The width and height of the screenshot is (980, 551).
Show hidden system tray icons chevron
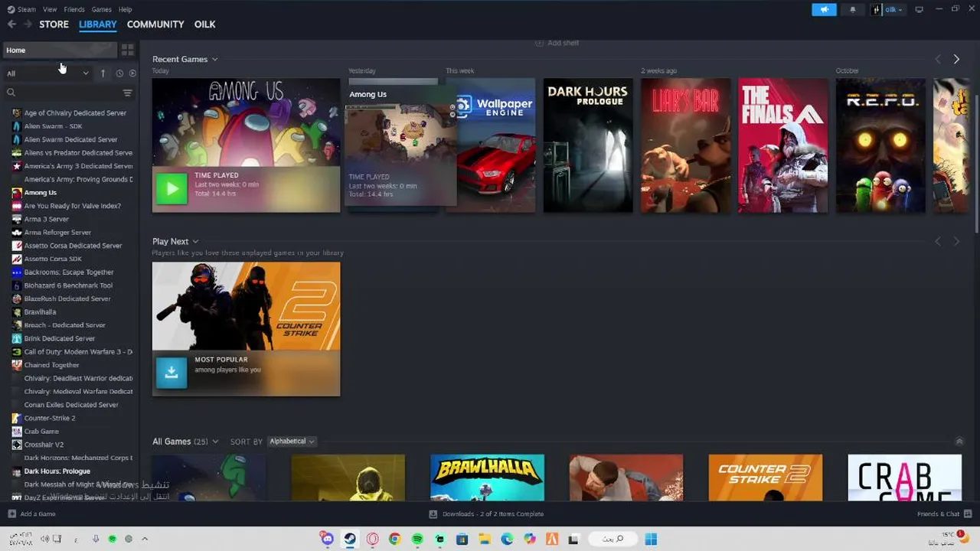(145, 539)
